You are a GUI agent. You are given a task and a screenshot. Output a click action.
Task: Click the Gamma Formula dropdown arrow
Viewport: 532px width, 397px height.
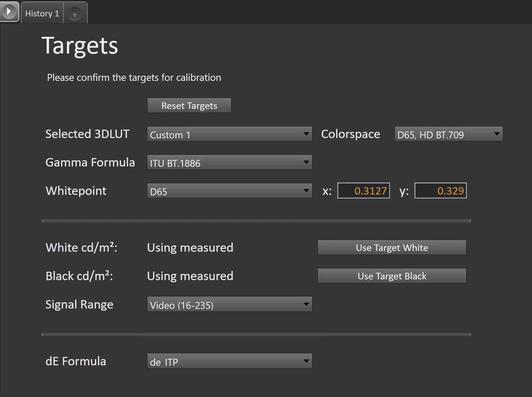click(306, 162)
